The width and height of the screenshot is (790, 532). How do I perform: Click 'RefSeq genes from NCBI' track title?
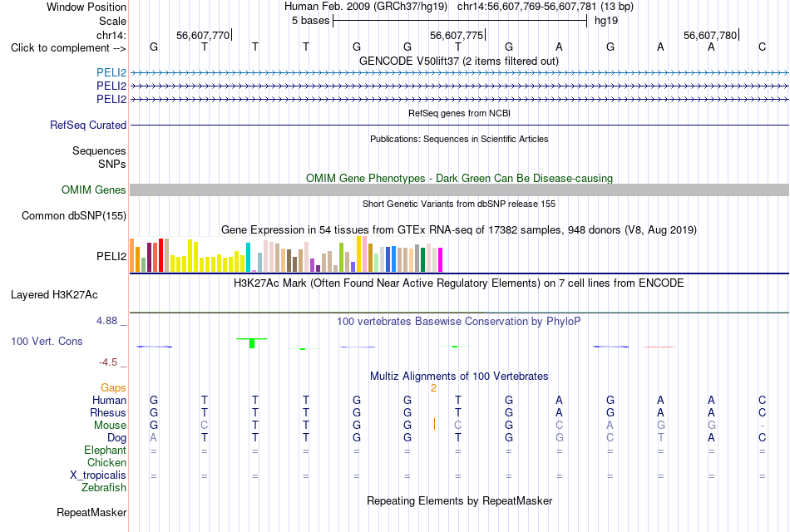click(459, 113)
